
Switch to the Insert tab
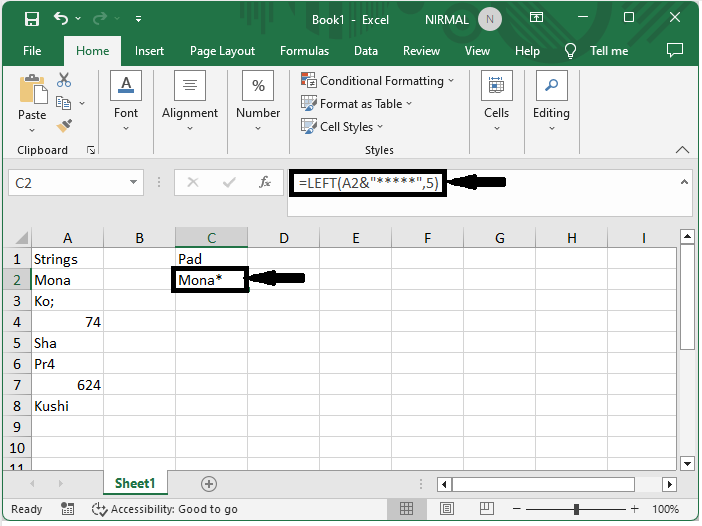[x=149, y=51]
